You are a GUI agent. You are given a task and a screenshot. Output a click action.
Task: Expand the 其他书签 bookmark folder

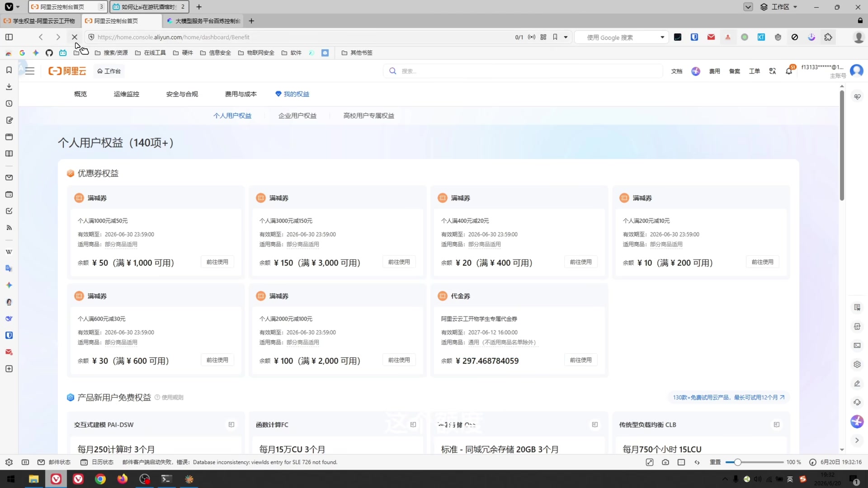[357, 53]
